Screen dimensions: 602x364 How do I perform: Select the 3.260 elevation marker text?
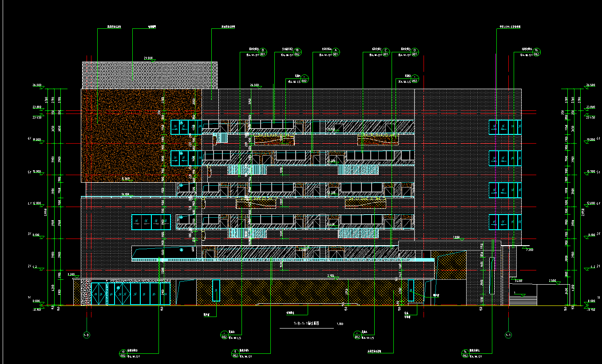pyautogui.click(x=71, y=275)
